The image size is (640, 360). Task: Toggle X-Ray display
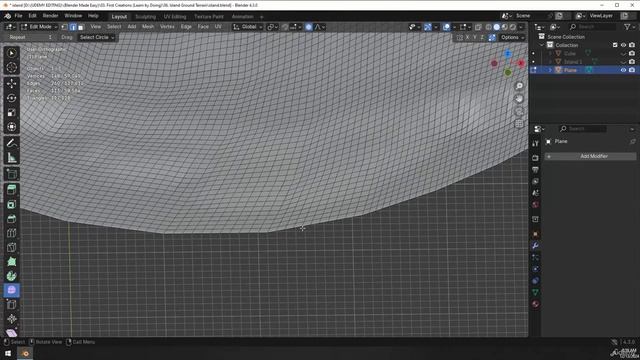tap(478, 27)
